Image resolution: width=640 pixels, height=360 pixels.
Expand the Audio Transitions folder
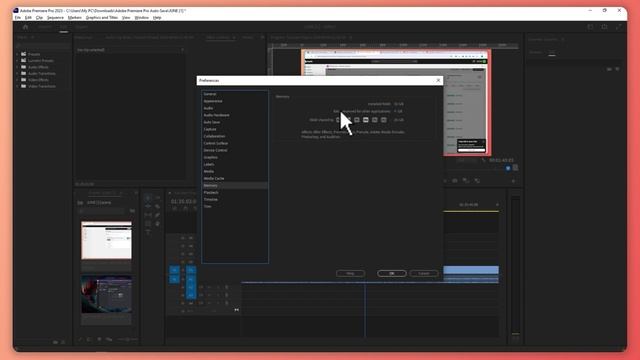(18, 73)
